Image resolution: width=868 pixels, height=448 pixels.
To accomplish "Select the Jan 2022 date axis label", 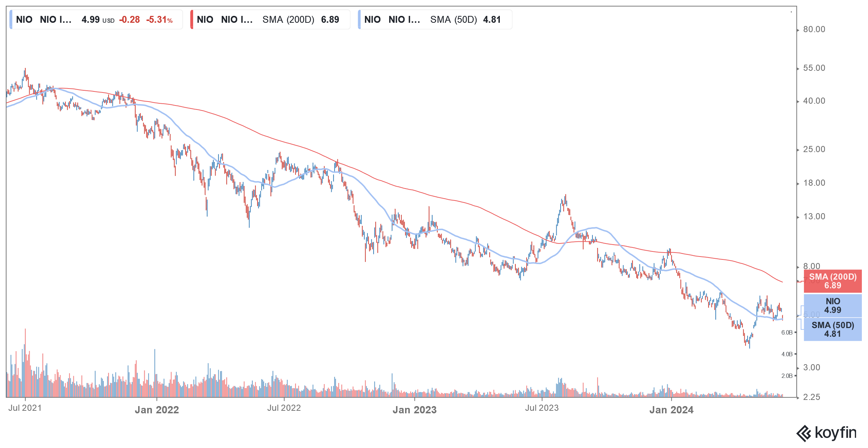I will pyautogui.click(x=157, y=410).
